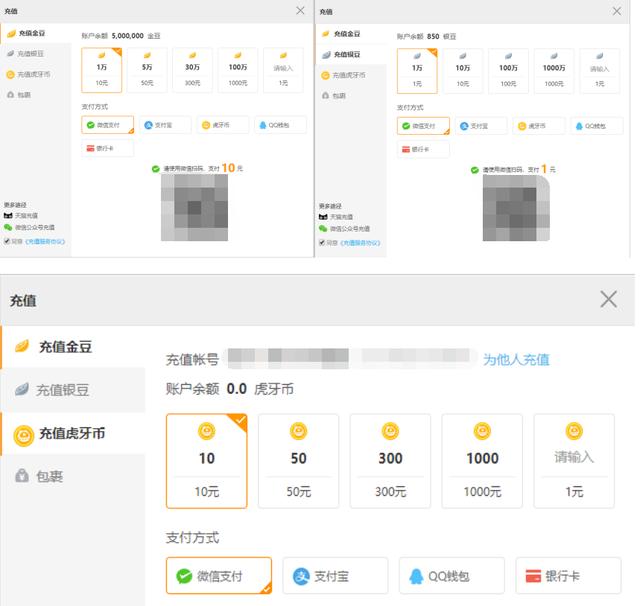
Task: Click 请输入 custom amount in Huya coin window
Action: (574, 461)
